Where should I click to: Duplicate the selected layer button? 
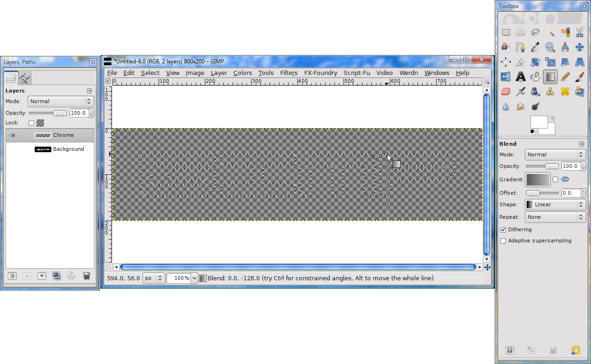pos(56,276)
